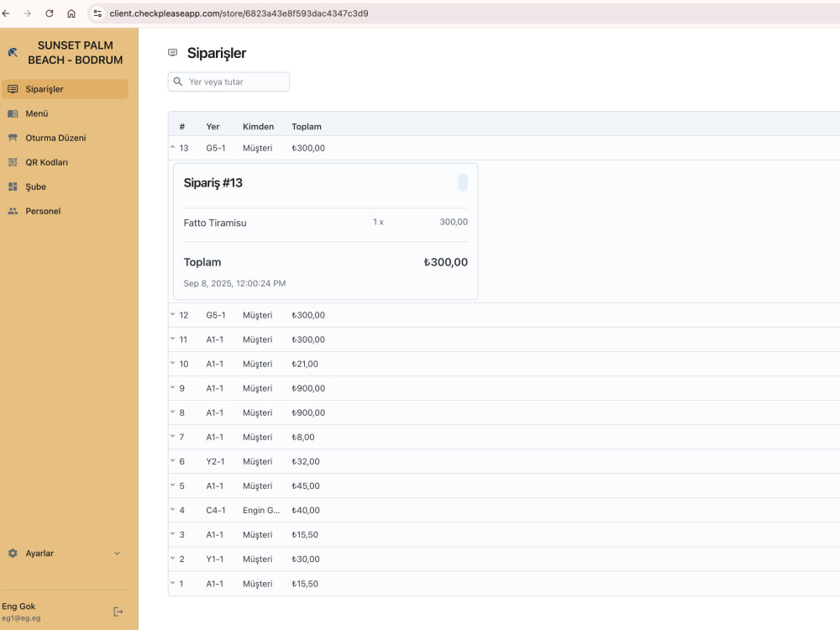
Task: Expand order 2 row
Action: pos(172,558)
